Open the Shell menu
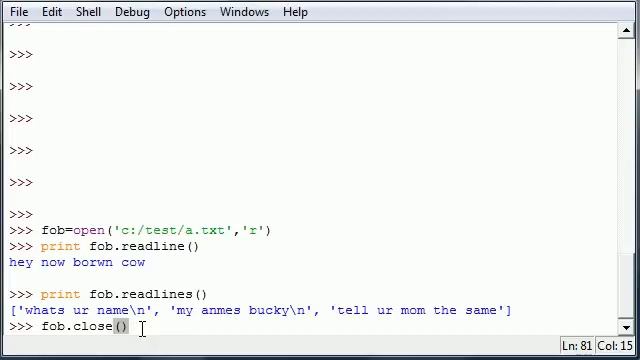This screenshot has width=640, height=360. pyautogui.click(x=88, y=12)
